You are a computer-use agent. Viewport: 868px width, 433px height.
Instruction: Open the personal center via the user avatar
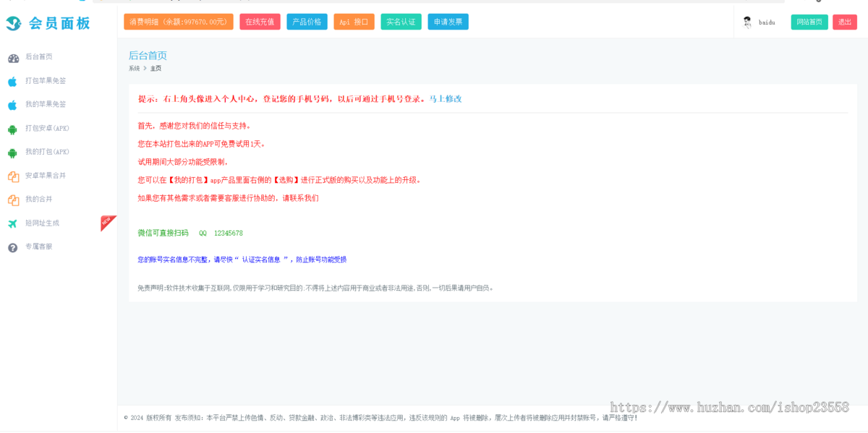pyautogui.click(x=748, y=22)
